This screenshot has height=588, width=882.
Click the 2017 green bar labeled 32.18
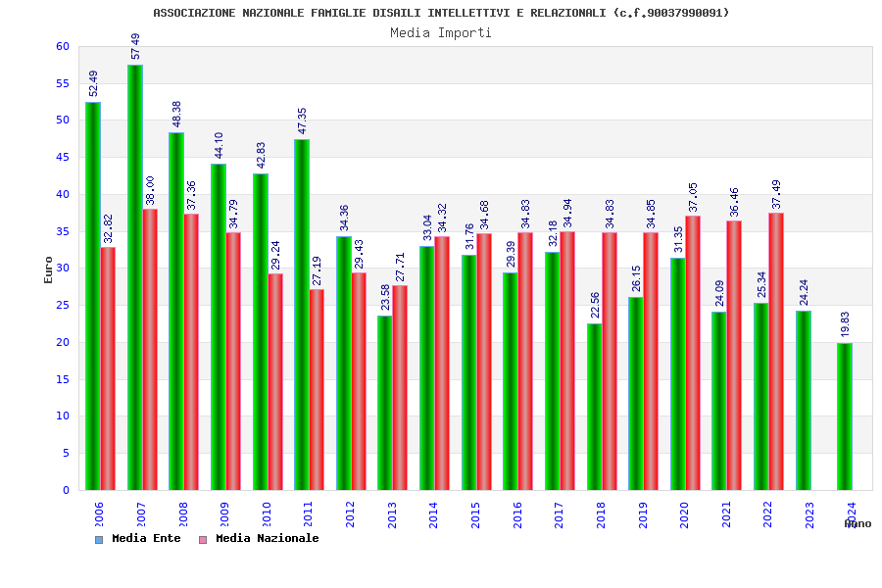(x=553, y=371)
